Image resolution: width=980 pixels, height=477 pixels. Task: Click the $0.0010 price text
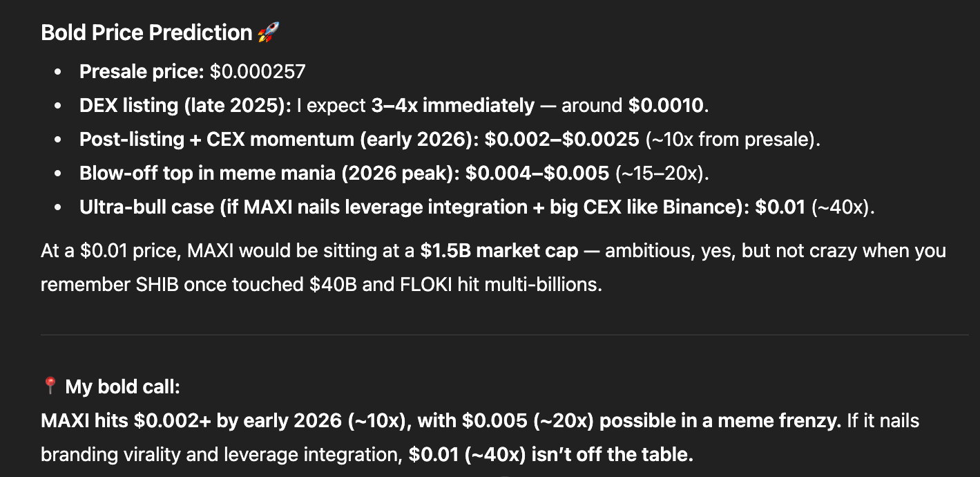pyautogui.click(x=665, y=106)
